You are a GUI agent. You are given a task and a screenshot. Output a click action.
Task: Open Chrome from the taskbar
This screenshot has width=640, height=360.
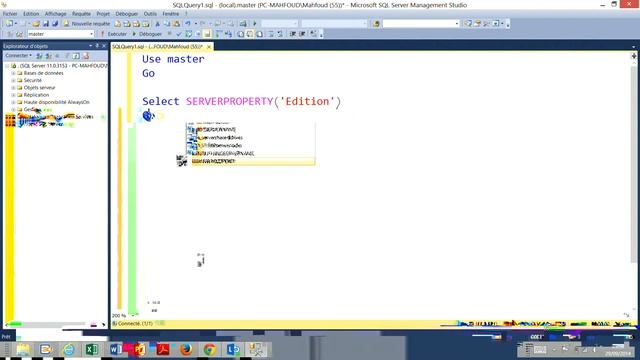[x=210, y=349]
